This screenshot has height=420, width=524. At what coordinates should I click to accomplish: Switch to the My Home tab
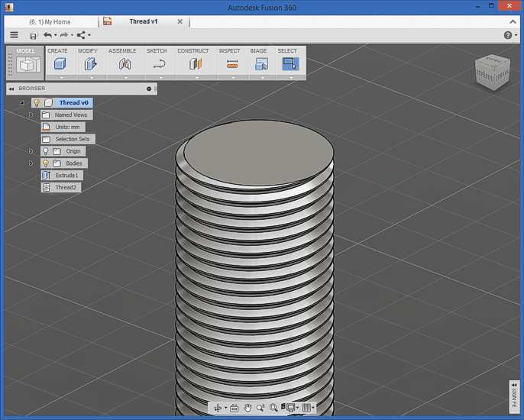(x=50, y=22)
